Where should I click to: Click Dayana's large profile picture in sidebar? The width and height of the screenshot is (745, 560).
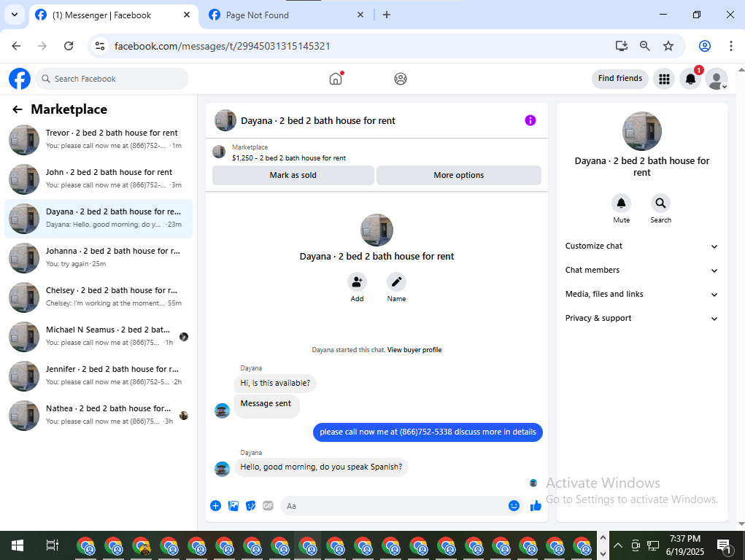click(641, 131)
